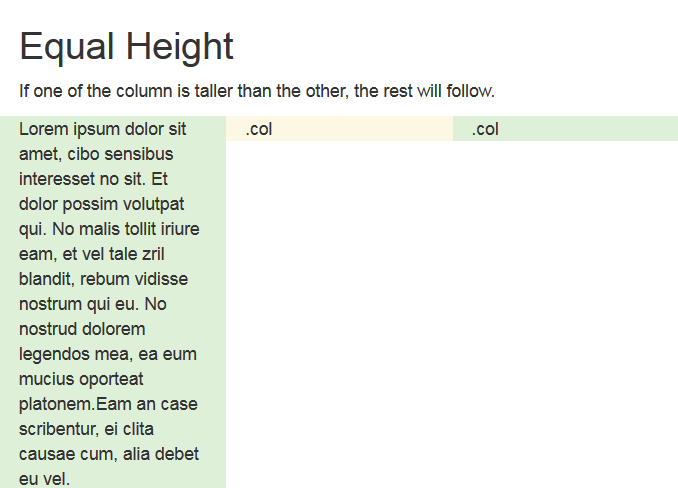Viewport: 678px width, 488px height.
Task: Click the final "eu vel." line
Action: [x=45, y=479]
